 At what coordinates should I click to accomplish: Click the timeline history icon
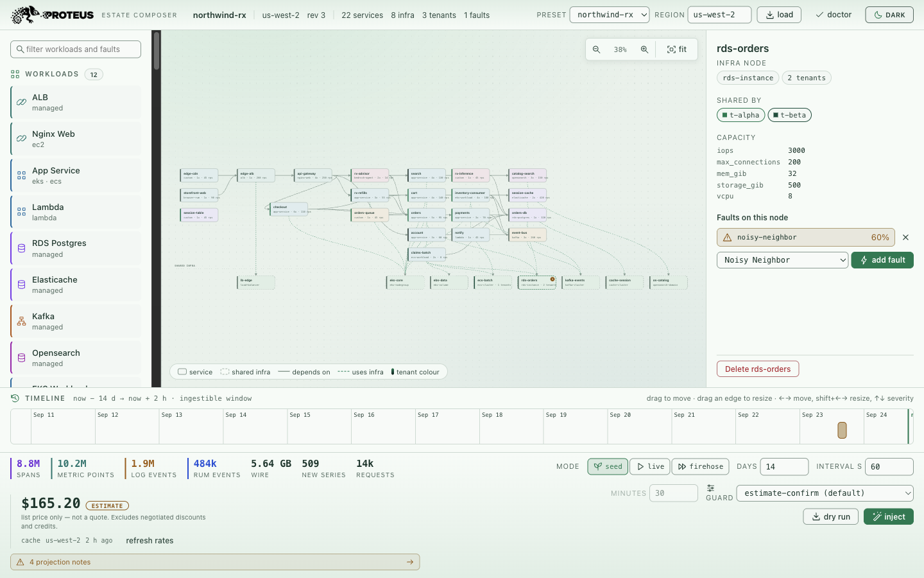(15, 398)
